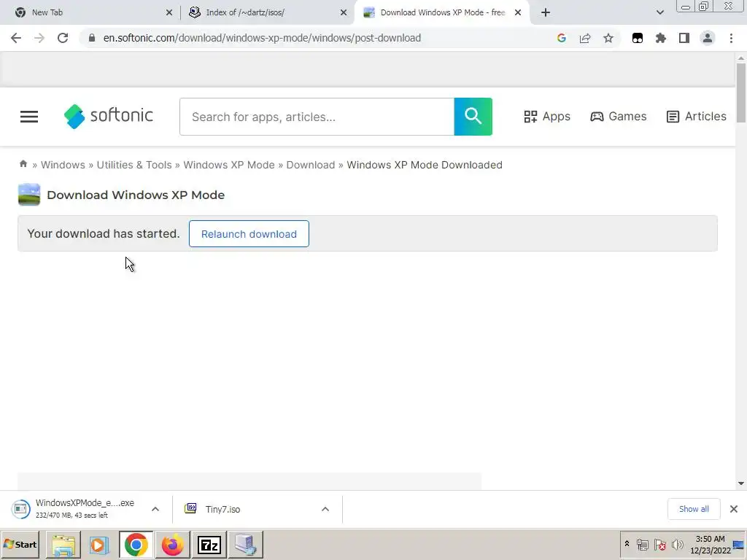Image resolution: width=747 pixels, height=560 pixels.
Task: Go back with the browser back arrow
Action: click(x=16, y=38)
